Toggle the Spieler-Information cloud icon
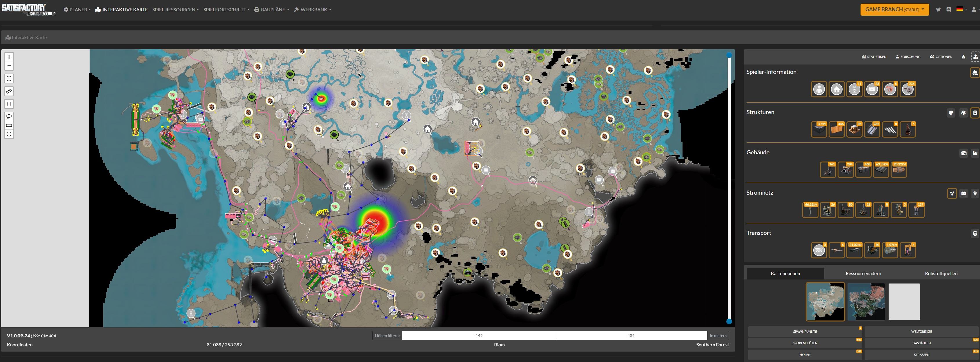This screenshot has height=362, width=980. (x=975, y=73)
